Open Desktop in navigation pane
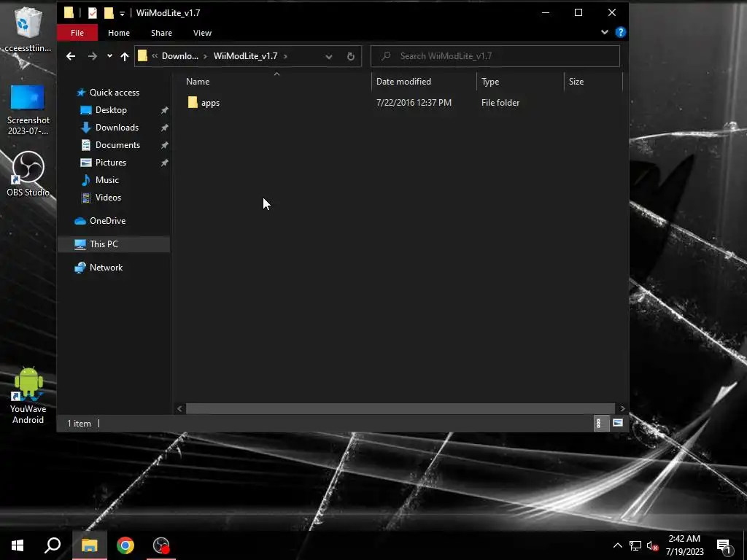Image resolution: width=747 pixels, height=560 pixels. coord(111,110)
